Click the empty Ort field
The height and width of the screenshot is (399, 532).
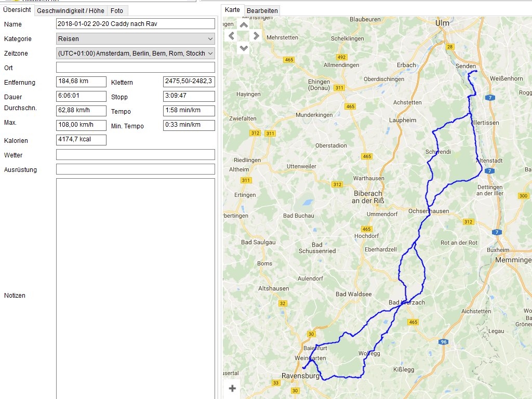(x=135, y=68)
